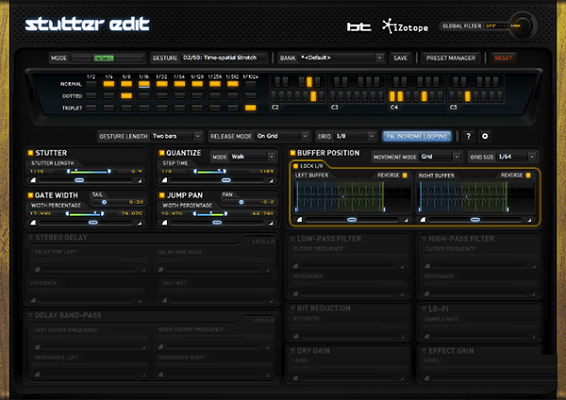This screenshot has height=400, width=566.
Task: Toggle the Dotted 1/8 stutter value cell
Action: pyautogui.click(x=126, y=96)
